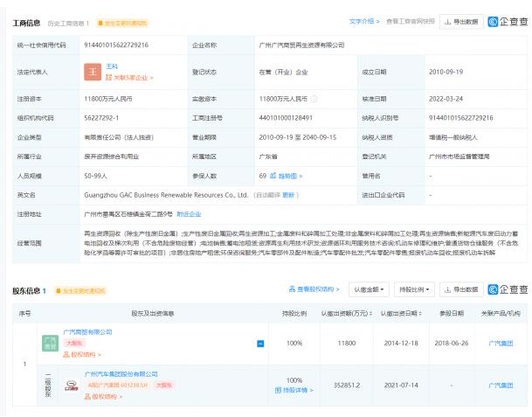Open 广汽集团 link in 2021-07-14 row
Image resolution: width=532 pixels, height=417 pixels.
(x=501, y=386)
